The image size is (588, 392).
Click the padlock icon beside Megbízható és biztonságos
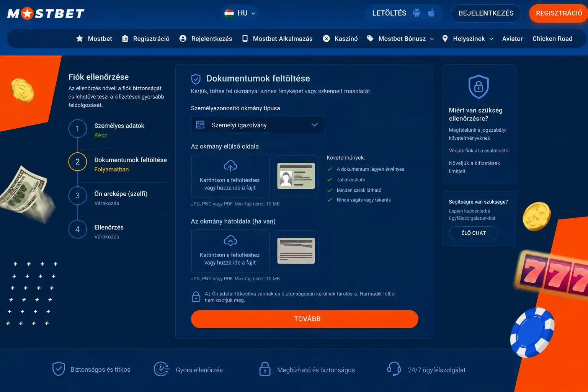265,369
